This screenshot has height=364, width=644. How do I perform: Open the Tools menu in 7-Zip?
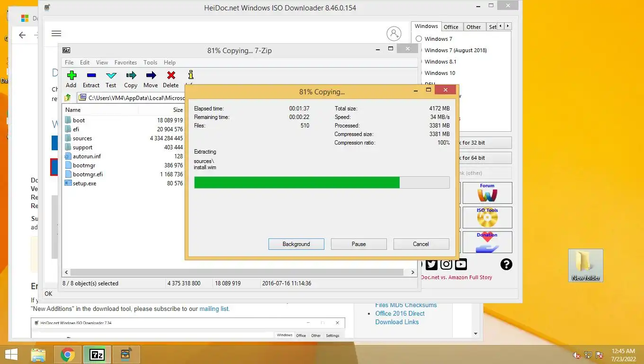tap(150, 63)
